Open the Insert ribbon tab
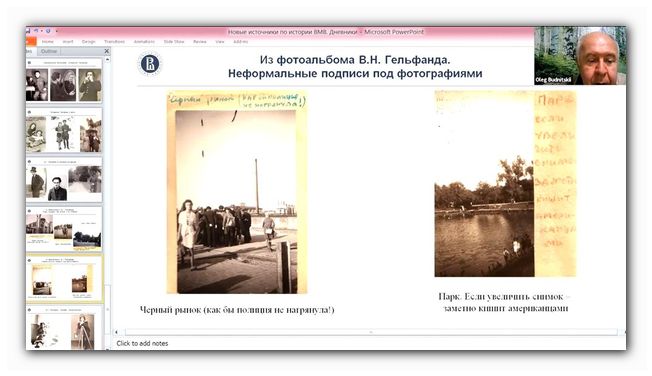 coord(68,42)
